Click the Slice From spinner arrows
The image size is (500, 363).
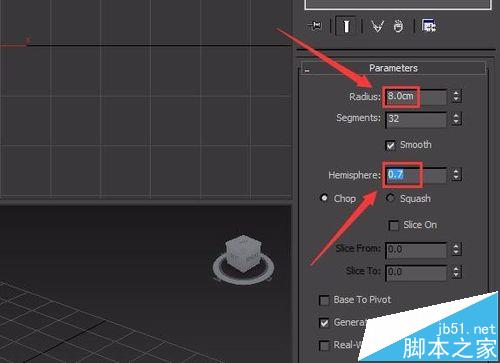point(456,249)
